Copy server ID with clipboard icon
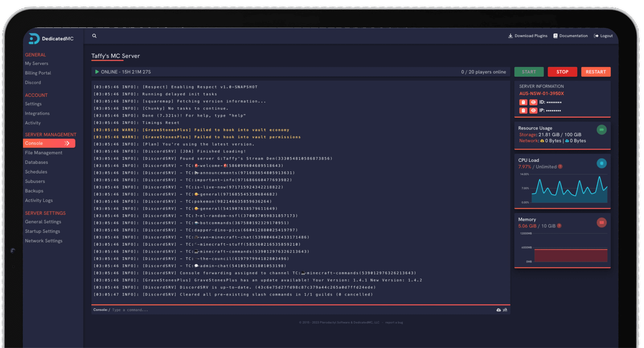The width and height of the screenshot is (644, 348). pyautogui.click(x=523, y=102)
